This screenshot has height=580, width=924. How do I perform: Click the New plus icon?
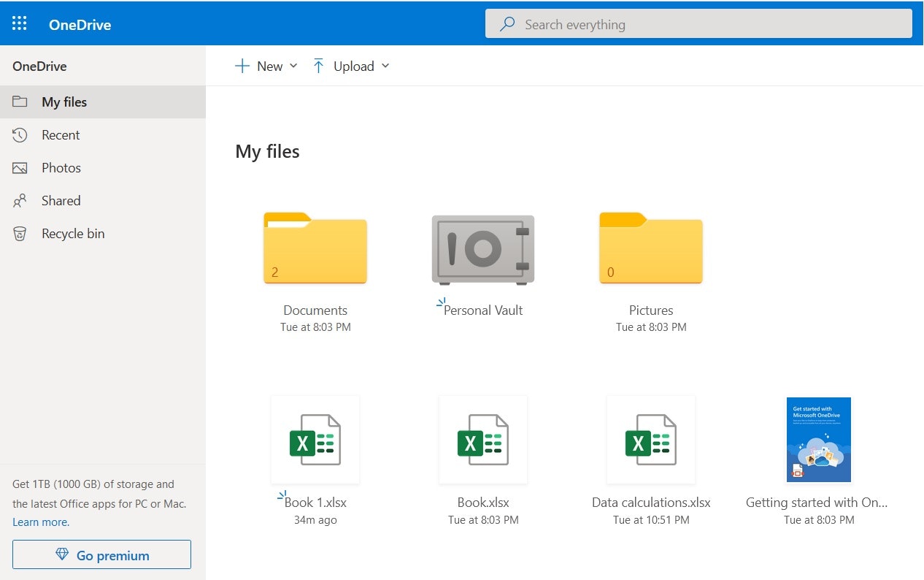pyautogui.click(x=242, y=65)
